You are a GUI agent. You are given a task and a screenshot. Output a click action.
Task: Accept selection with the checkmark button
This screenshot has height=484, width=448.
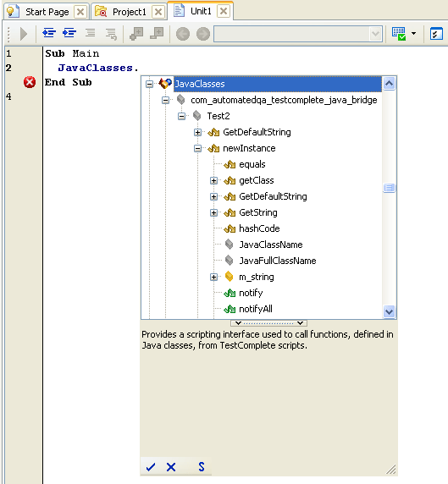[x=151, y=467]
